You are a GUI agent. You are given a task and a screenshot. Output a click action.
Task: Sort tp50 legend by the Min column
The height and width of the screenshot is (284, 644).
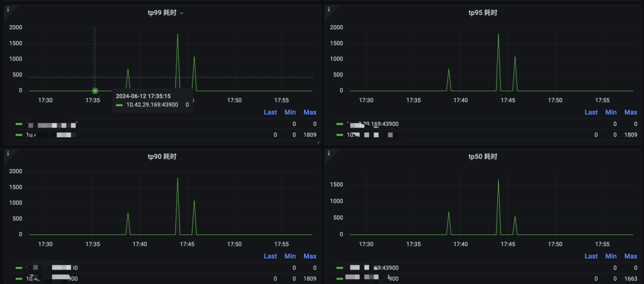click(x=611, y=256)
